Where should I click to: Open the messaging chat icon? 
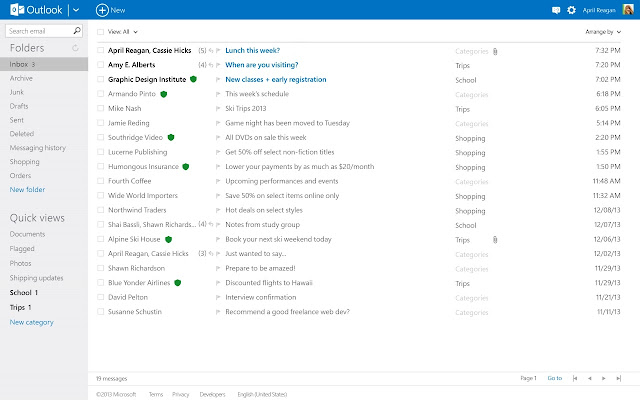point(556,9)
